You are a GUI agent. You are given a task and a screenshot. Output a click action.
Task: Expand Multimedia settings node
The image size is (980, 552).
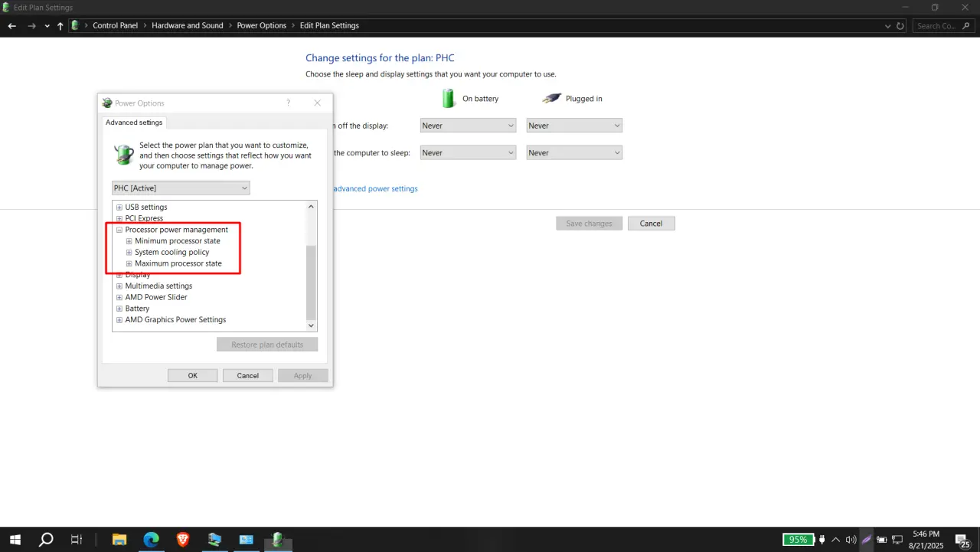tap(119, 286)
